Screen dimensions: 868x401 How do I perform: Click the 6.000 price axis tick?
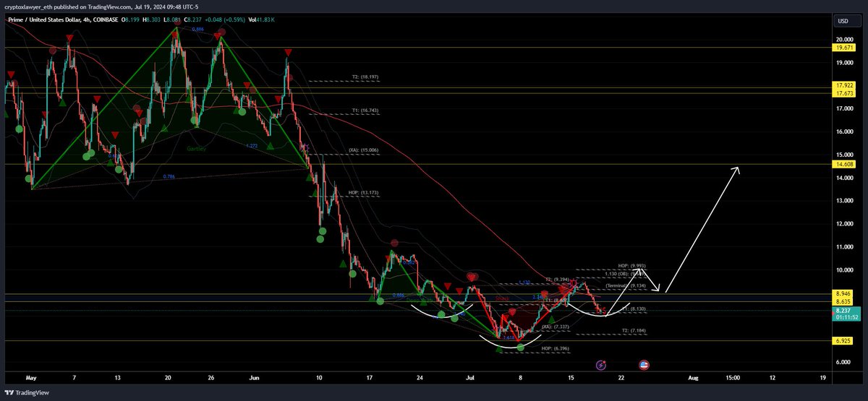pyautogui.click(x=843, y=362)
